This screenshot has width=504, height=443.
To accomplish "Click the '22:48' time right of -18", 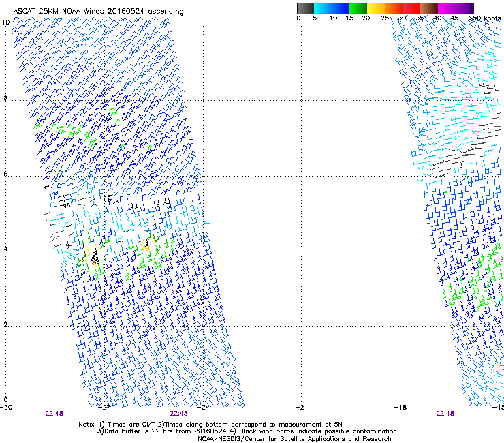I will (445, 414).
